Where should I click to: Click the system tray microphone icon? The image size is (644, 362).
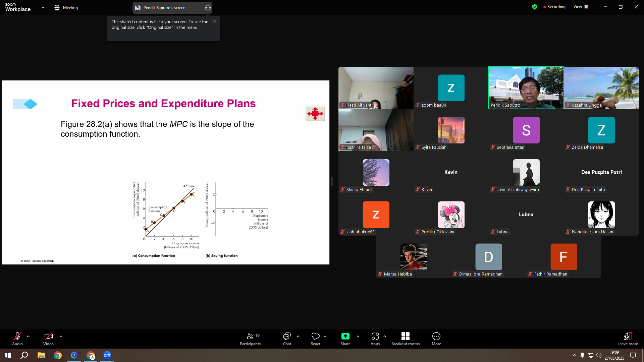[583, 355]
